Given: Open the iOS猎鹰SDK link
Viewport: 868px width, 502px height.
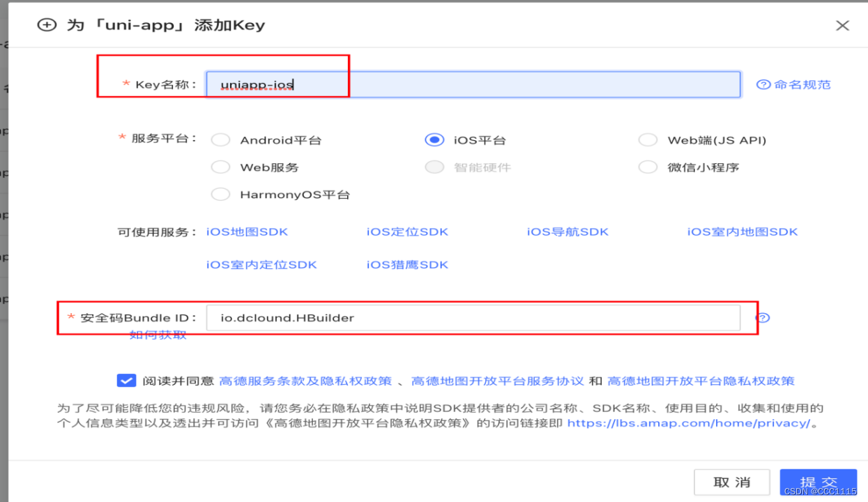Looking at the screenshot, I should tap(407, 264).
